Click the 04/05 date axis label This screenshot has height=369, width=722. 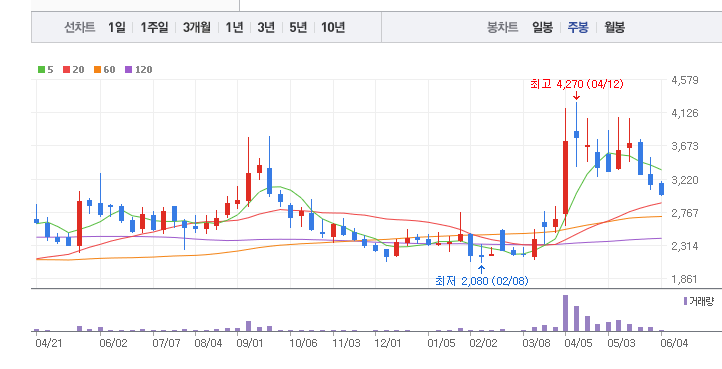[579, 344]
